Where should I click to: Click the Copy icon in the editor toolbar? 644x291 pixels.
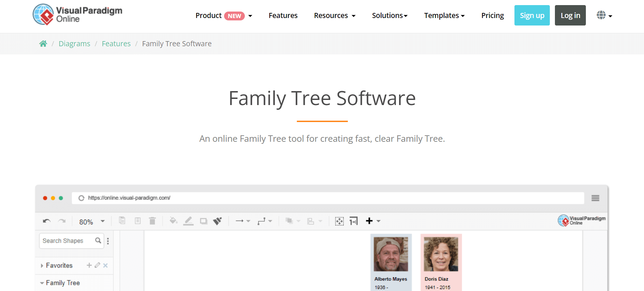click(122, 221)
